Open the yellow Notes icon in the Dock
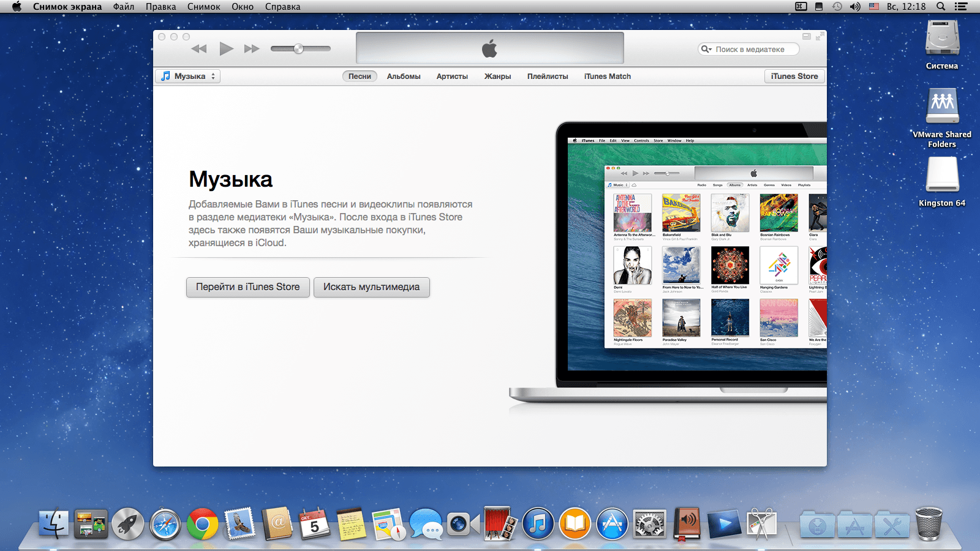Screen dimensions: 980x551 351,524
